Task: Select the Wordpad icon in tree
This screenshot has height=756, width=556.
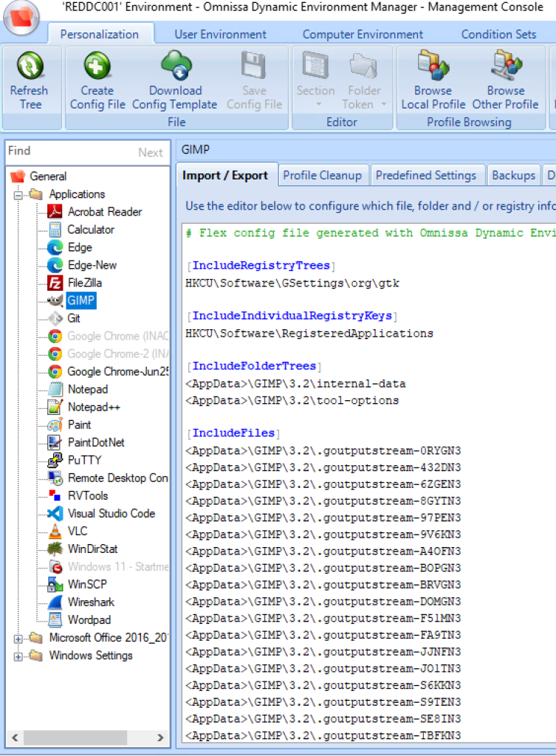Action: point(55,619)
